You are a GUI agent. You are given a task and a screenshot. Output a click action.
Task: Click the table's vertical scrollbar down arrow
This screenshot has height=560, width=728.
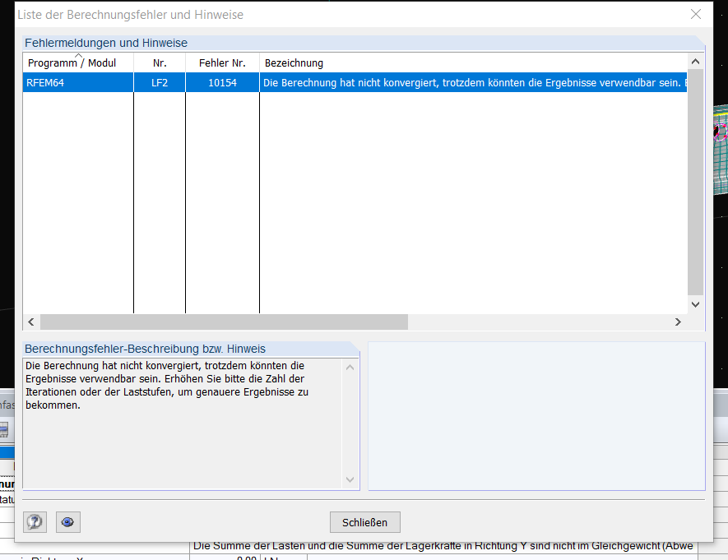point(695,304)
